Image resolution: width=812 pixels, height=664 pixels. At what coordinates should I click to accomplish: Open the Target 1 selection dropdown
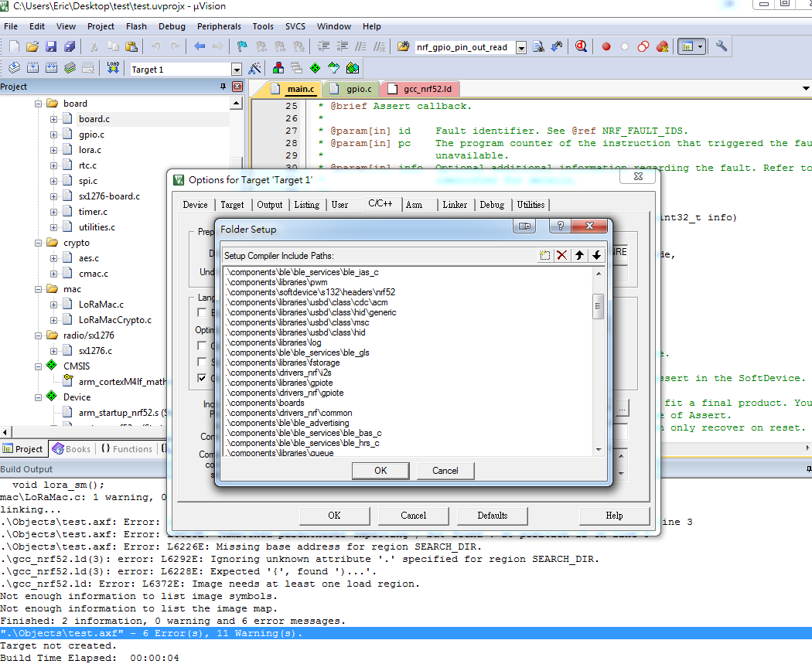237,68
